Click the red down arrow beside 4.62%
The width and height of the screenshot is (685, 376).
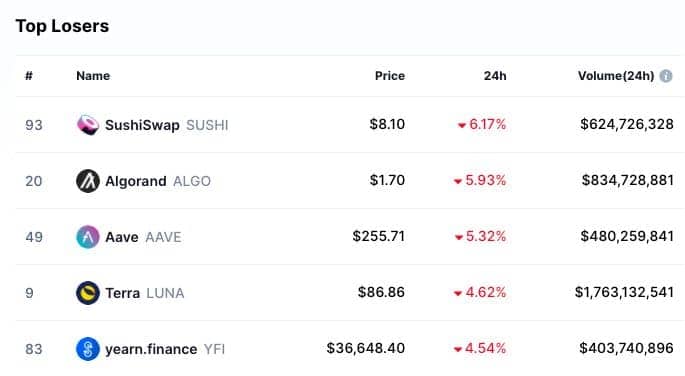(458, 293)
